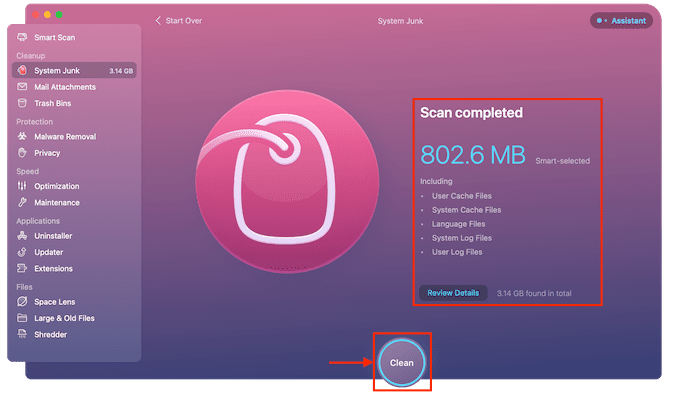Click the 3.14 GB size badge
The image size is (673, 400).
tap(121, 71)
